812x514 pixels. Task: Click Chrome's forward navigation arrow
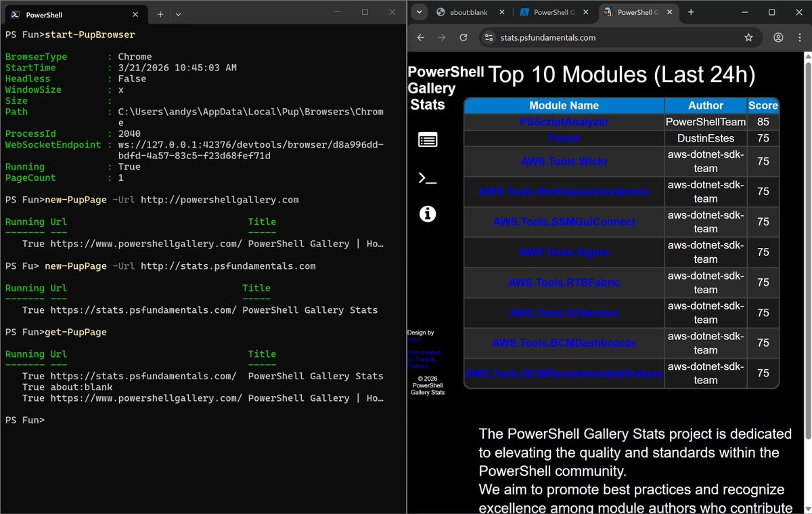(x=442, y=38)
